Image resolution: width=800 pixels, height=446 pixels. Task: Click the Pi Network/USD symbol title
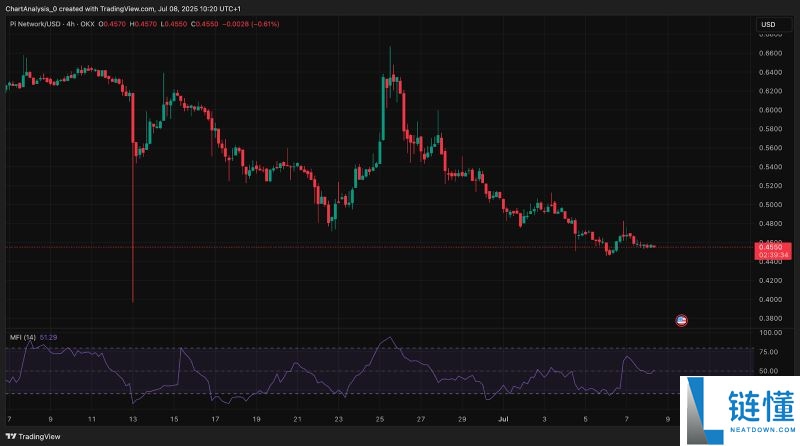[x=51, y=23]
